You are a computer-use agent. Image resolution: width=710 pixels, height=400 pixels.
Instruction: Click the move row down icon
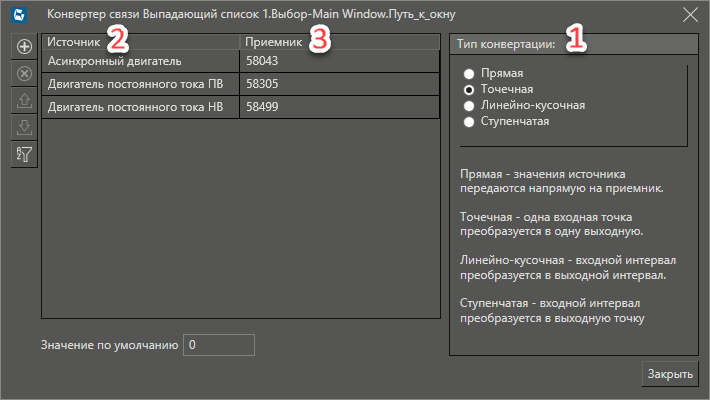point(25,128)
